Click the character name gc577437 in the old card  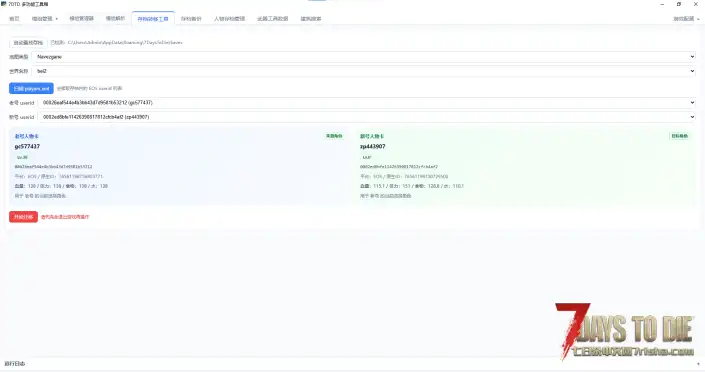27,147
